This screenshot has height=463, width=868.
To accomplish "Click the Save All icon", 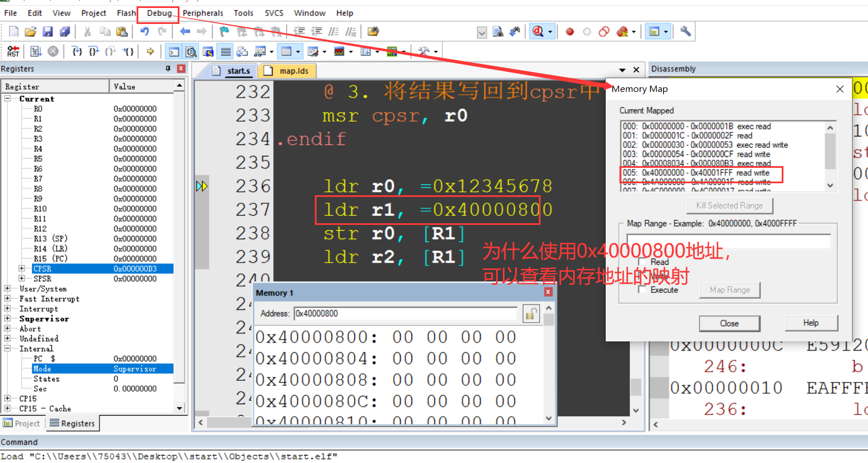I will (65, 32).
